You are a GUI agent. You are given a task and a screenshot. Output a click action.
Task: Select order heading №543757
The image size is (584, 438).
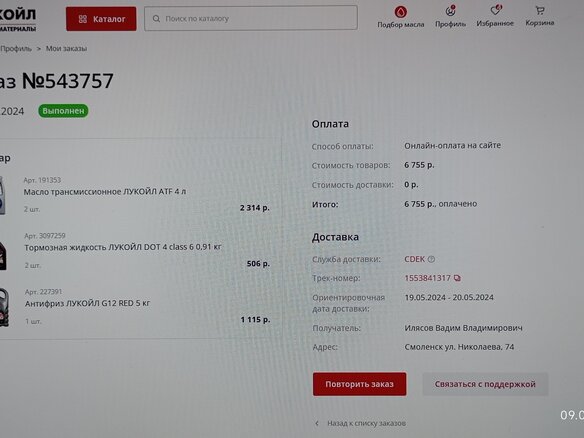point(67,81)
